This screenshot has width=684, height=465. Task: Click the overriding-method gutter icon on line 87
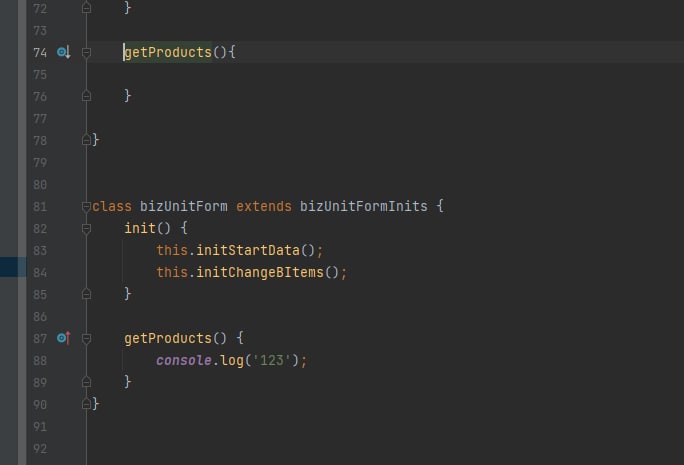(x=64, y=338)
